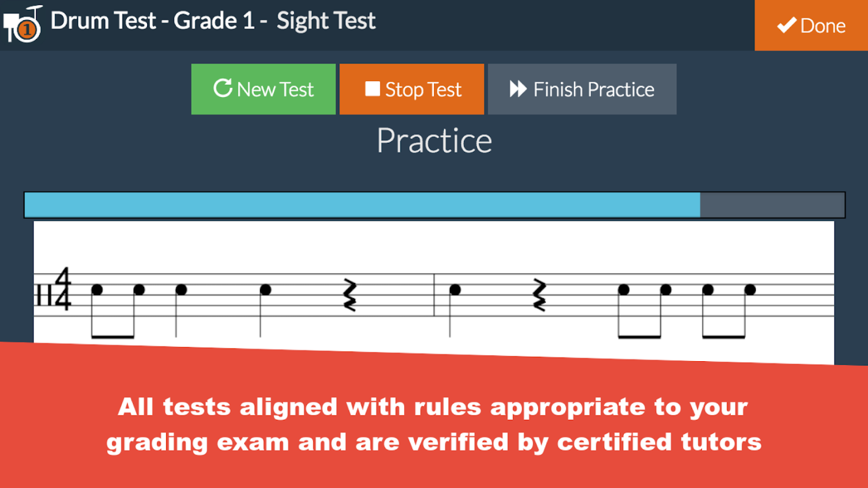The height and width of the screenshot is (488, 868).
Task: Click the quarter rest in first measure
Action: coord(349,295)
